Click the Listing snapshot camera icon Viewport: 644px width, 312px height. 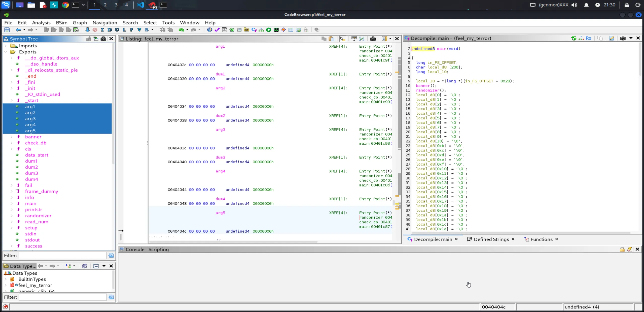pyautogui.click(x=373, y=39)
